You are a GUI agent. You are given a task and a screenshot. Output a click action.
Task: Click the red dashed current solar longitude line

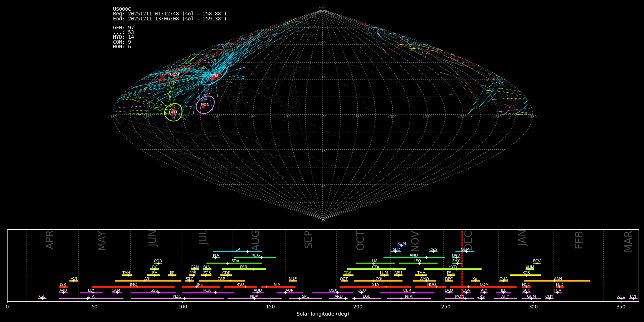462,265
